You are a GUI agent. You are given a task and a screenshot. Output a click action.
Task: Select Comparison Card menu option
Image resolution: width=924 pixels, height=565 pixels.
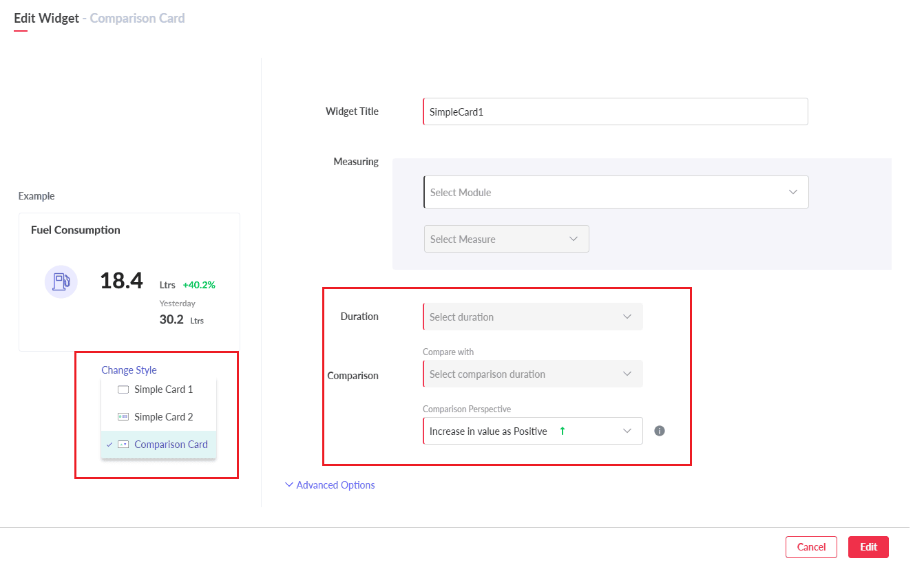[x=171, y=445]
